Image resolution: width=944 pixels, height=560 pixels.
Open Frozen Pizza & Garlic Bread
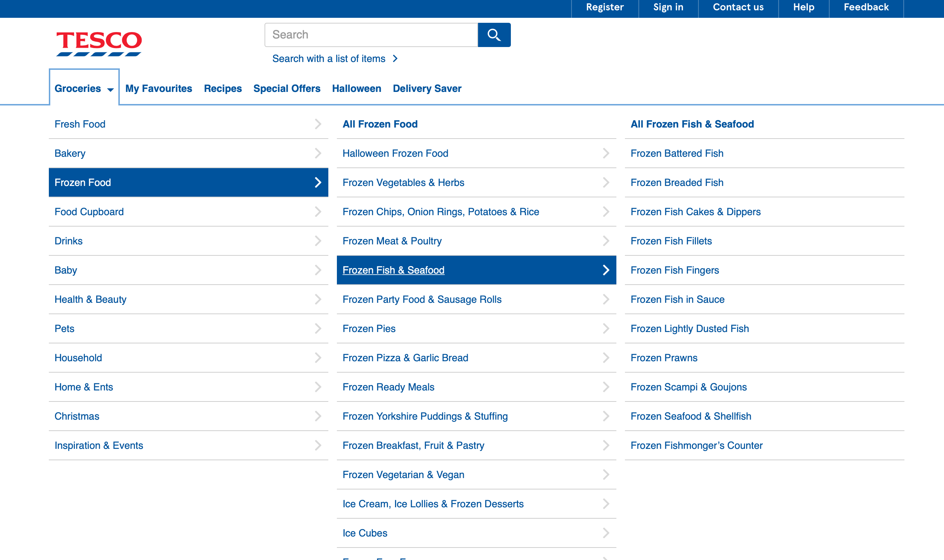point(476,358)
